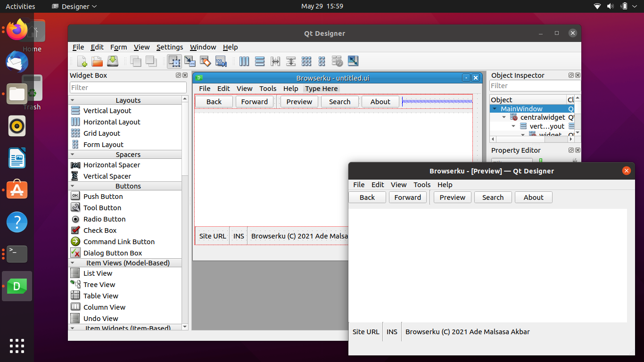644x362 pixels.
Task: Click the Save Form toolbar icon
Action: point(112,61)
